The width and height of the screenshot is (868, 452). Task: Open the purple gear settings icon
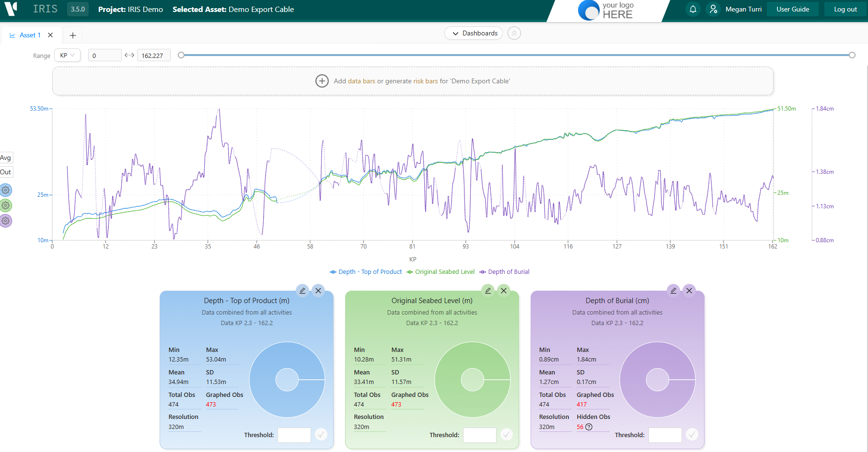[x=6, y=221]
